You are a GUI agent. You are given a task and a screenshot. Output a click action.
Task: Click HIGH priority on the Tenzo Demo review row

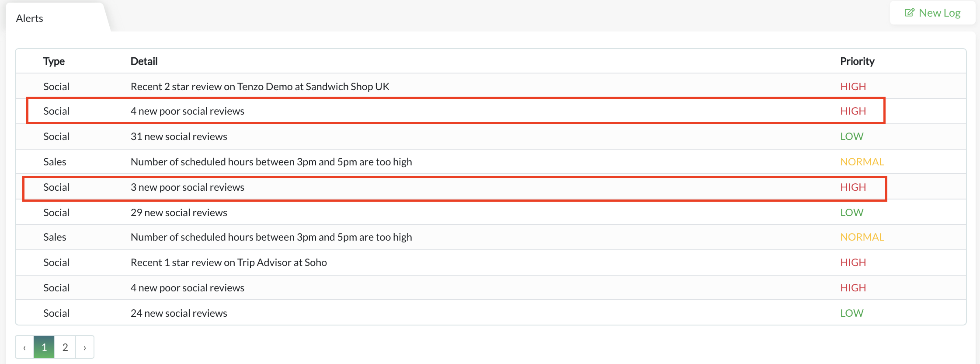pos(853,87)
